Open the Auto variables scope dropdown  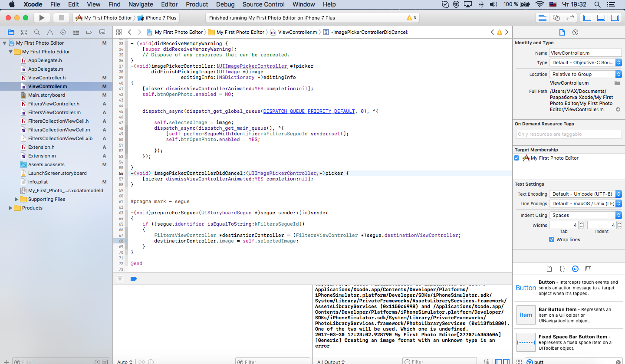tap(125, 362)
